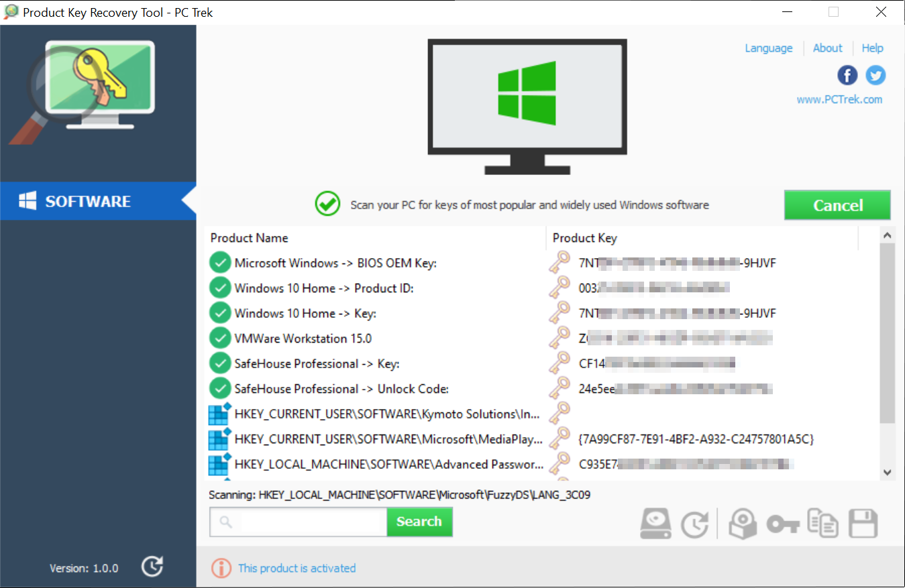Image resolution: width=905 pixels, height=588 pixels.
Task: Click the key value starting with 24e5ee
Action: (676, 389)
